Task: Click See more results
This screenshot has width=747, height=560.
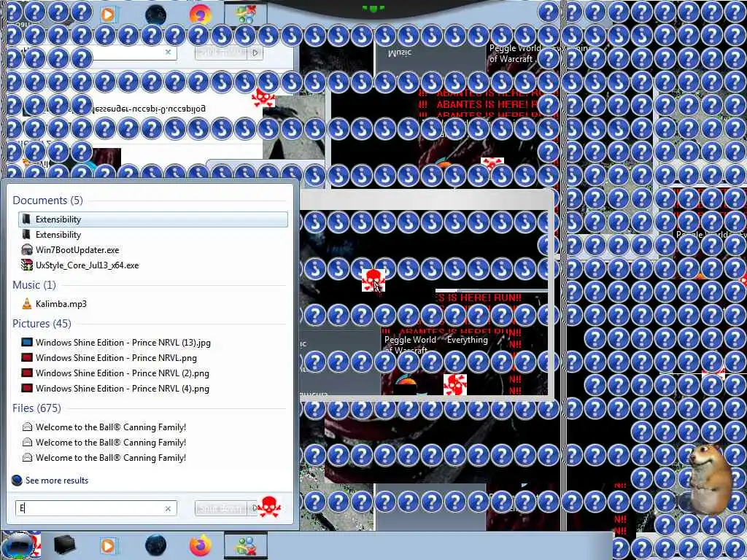Action: pos(57,481)
